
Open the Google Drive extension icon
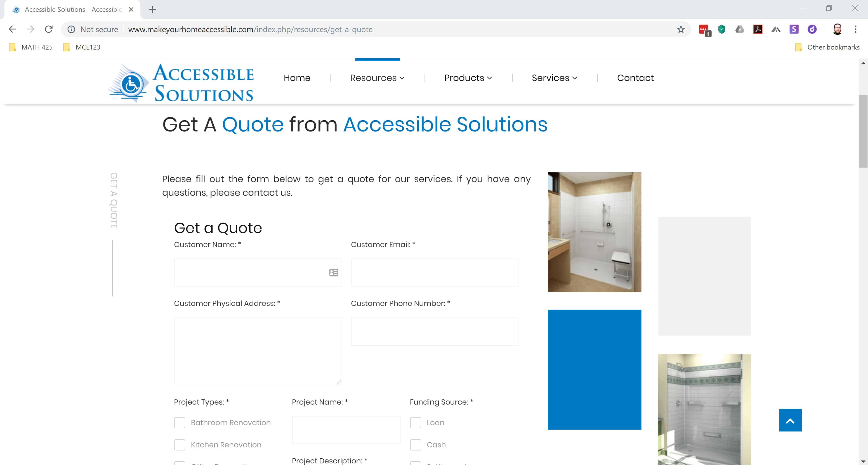click(740, 29)
